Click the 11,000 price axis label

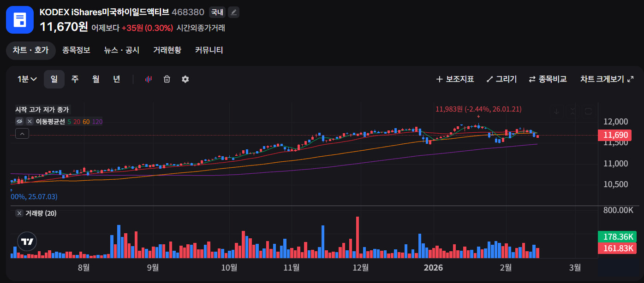click(615, 164)
